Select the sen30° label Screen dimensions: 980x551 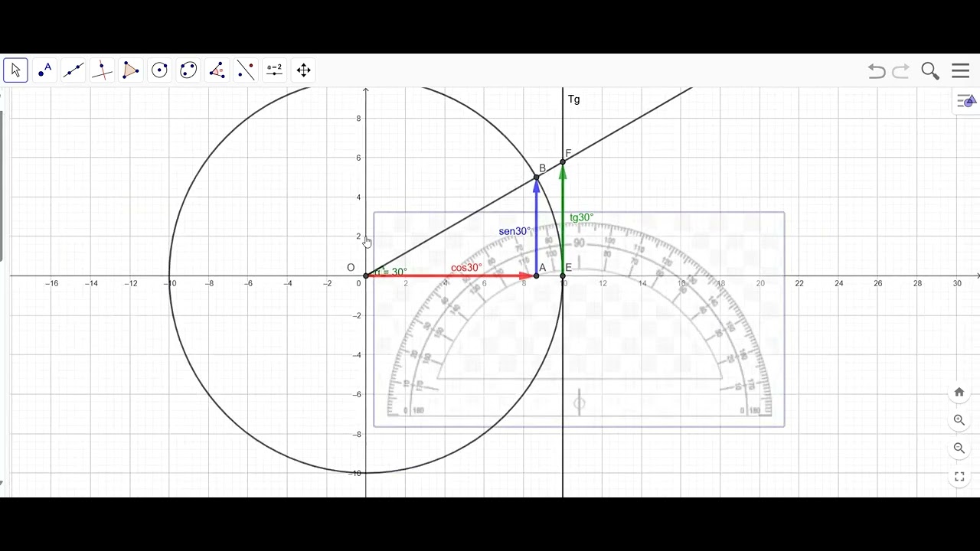[514, 231]
